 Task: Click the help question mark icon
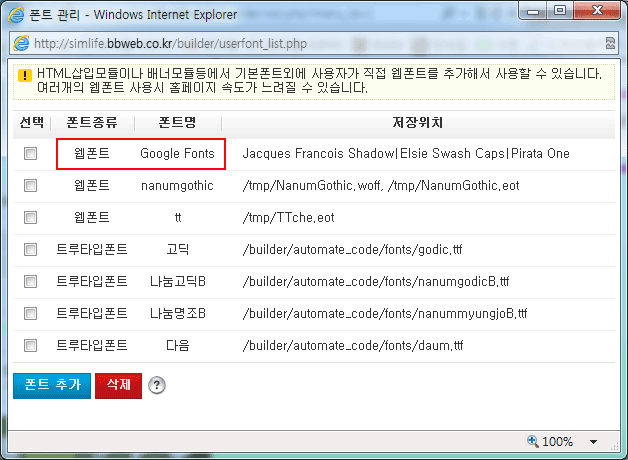[x=157, y=386]
